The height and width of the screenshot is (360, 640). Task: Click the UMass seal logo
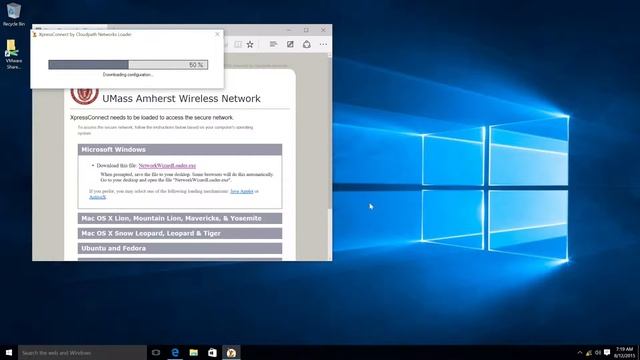pyautogui.click(x=84, y=96)
